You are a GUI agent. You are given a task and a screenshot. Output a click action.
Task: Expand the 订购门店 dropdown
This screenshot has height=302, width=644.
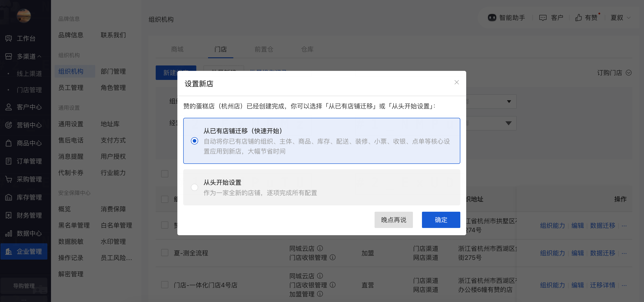click(628, 73)
